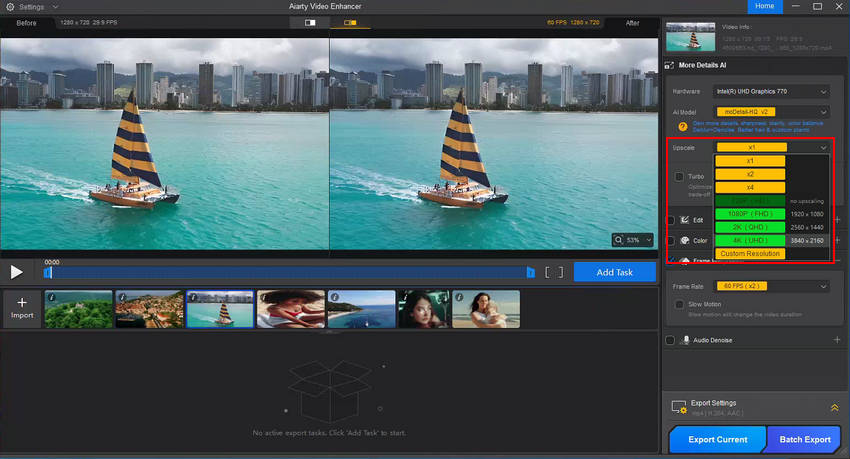Click the video info sailboat thumbnail
The height and width of the screenshot is (459, 850).
[690, 37]
